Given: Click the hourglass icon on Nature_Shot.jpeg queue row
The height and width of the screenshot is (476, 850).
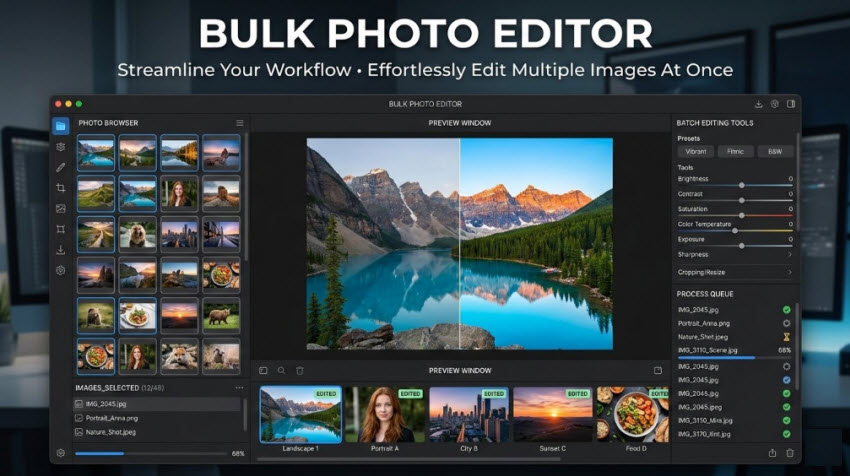Looking at the screenshot, I should [787, 337].
